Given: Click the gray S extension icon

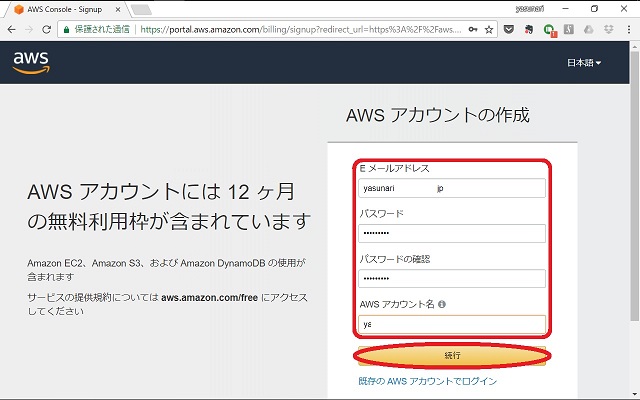Looking at the screenshot, I should coord(569,29).
